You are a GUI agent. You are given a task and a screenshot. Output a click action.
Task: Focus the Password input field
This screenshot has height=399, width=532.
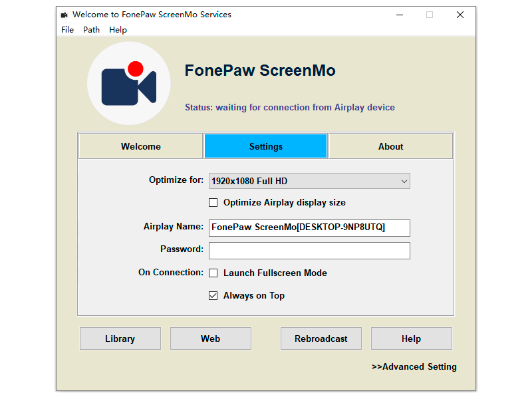[x=309, y=251]
